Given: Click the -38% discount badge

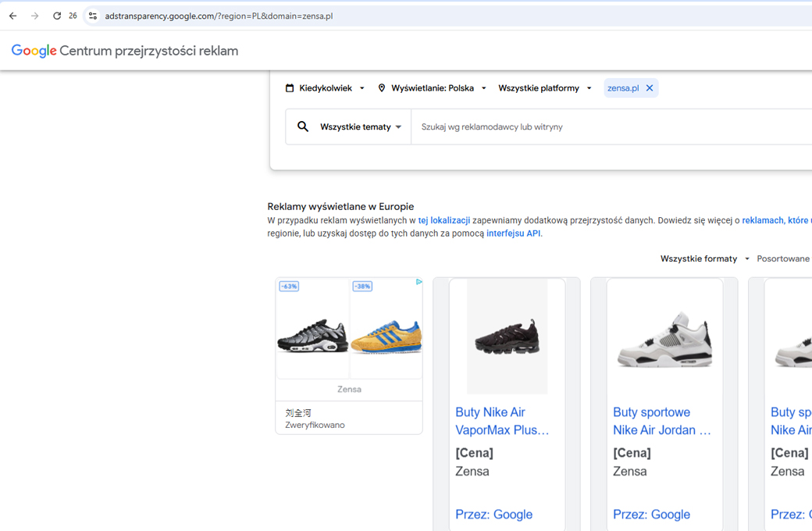Looking at the screenshot, I should (362, 286).
